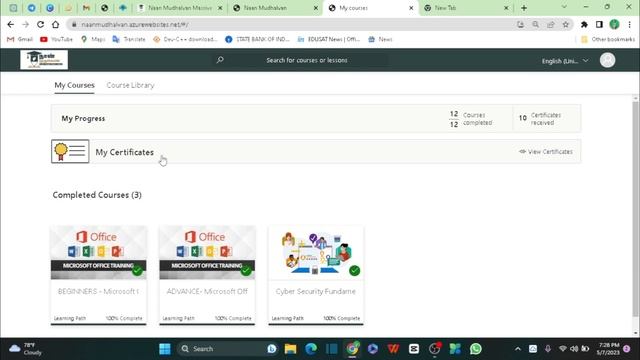Click taskbar Search box

coord(229,349)
